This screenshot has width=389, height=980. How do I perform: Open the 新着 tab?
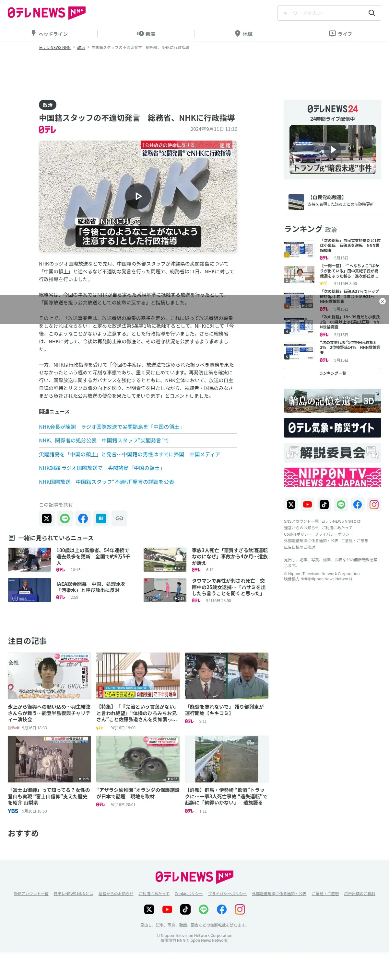tap(146, 34)
